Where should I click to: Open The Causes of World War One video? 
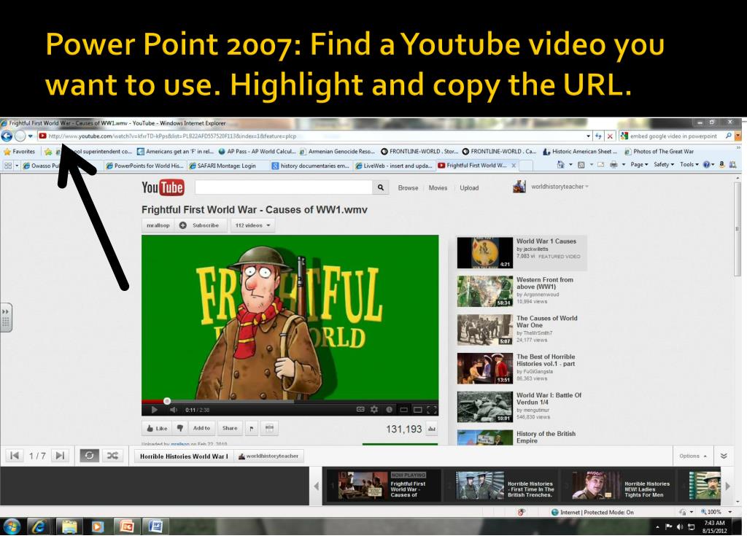coord(522,330)
